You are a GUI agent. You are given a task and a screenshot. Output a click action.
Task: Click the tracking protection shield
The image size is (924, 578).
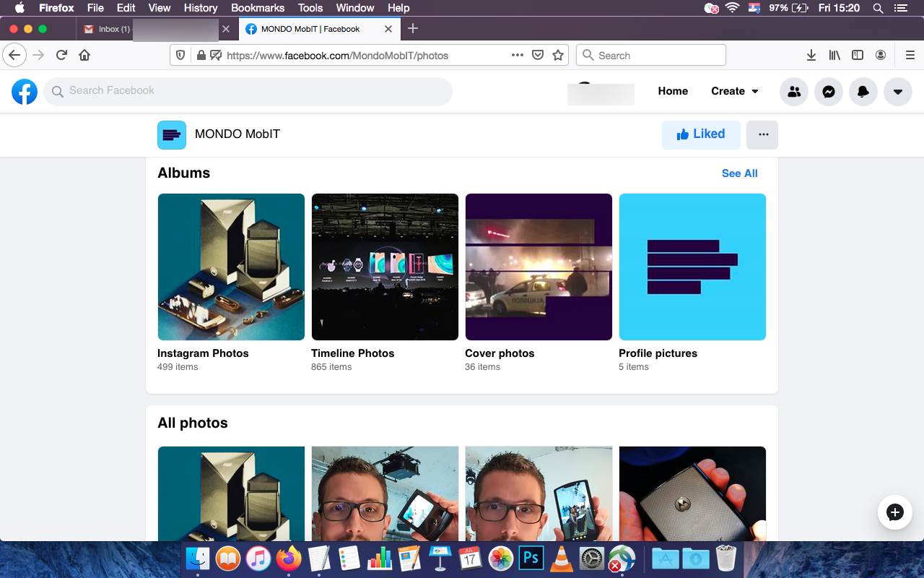[180, 55]
